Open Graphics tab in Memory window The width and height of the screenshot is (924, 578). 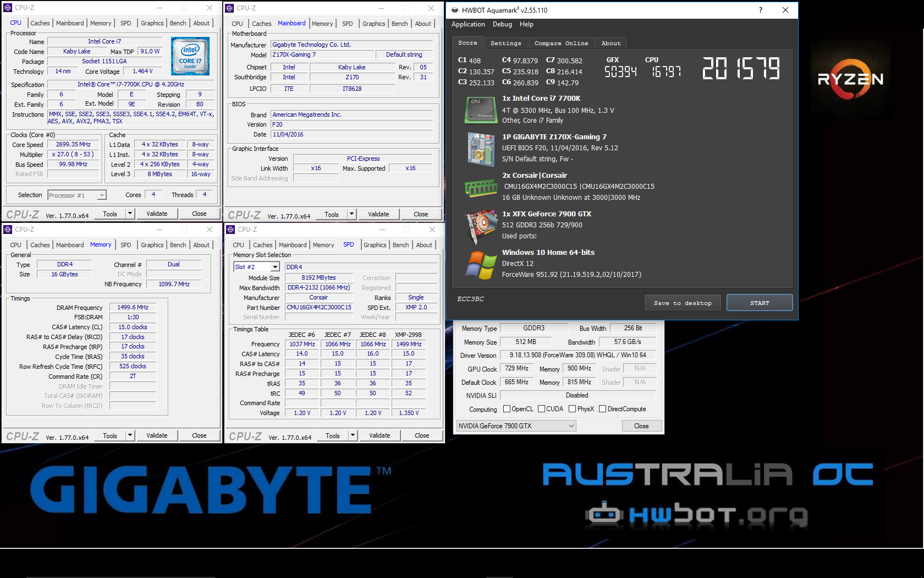pos(152,245)
